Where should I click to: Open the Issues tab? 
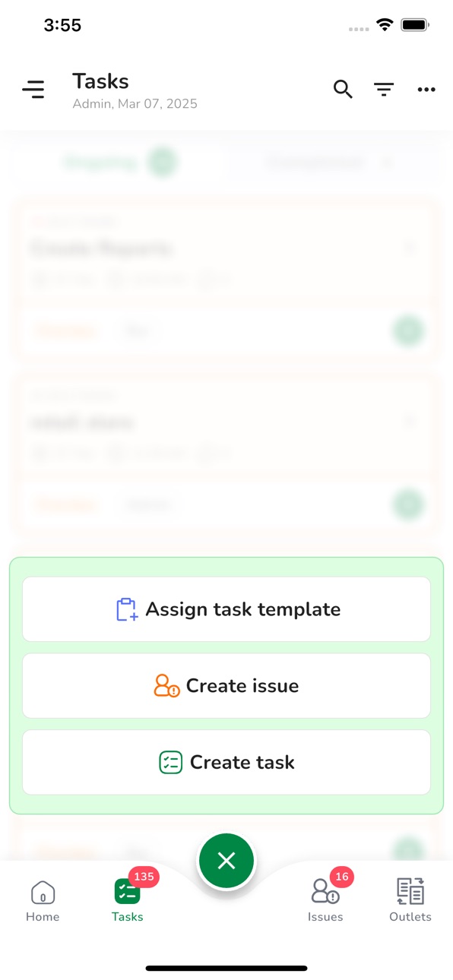[x=325, y=902]
